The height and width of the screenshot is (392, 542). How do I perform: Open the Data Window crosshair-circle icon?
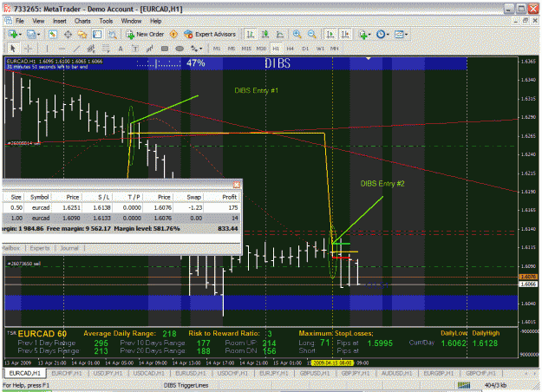point(68,34)
